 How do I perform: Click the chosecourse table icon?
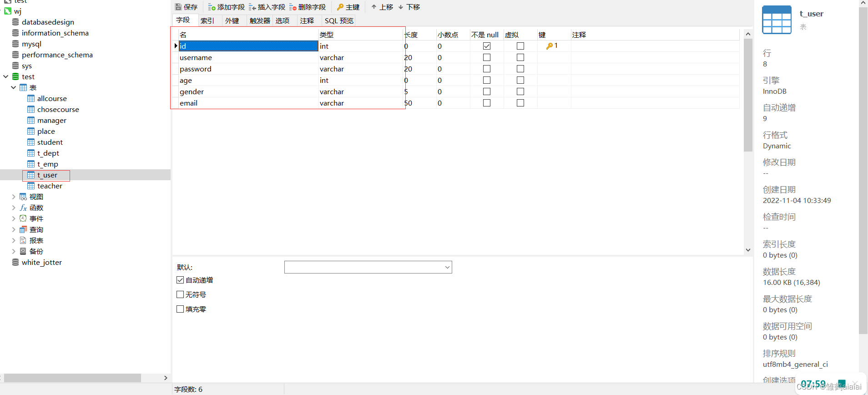click(x=31, y=109)
